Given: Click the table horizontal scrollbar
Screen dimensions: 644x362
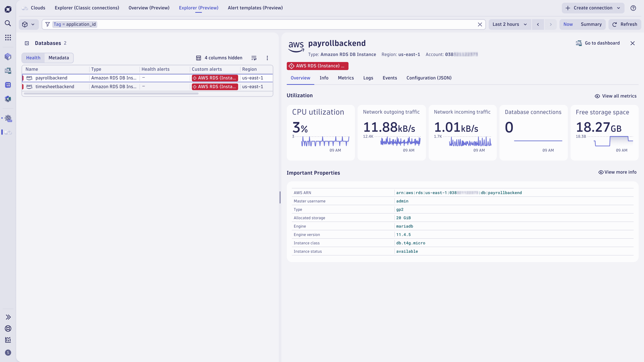Looking at the screenshot, I should point(111,94).
